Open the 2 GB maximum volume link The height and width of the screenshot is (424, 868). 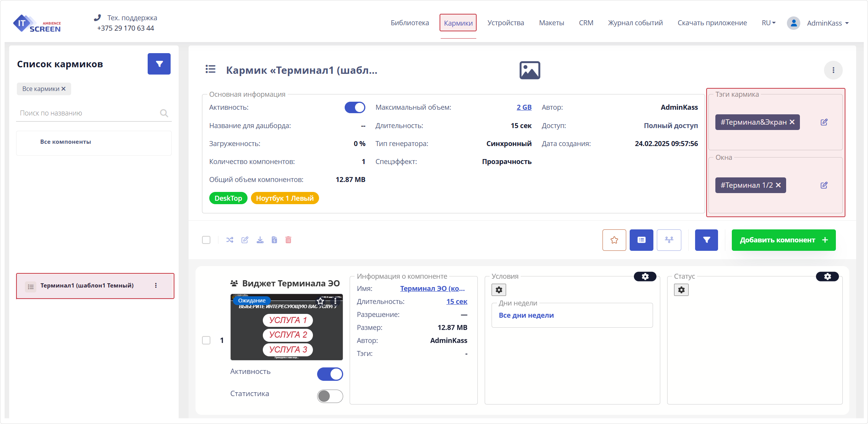(524, 107)
